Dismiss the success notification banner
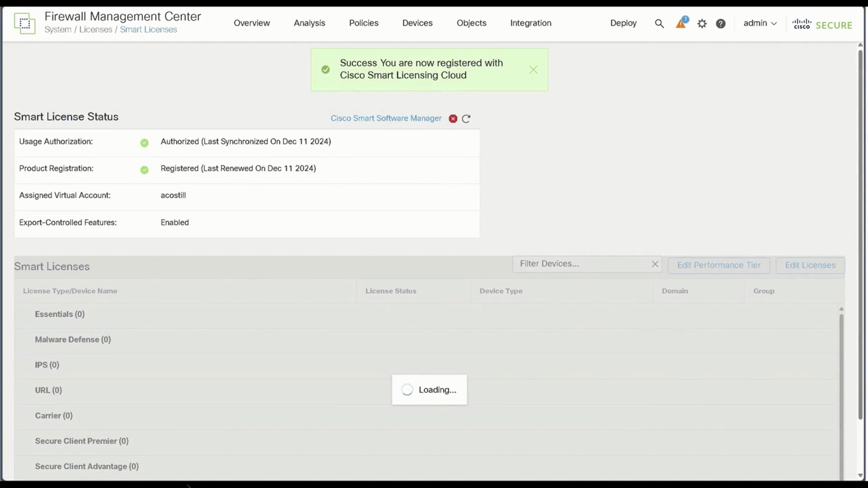Screen dimensions: 868x488 point(533,70)
